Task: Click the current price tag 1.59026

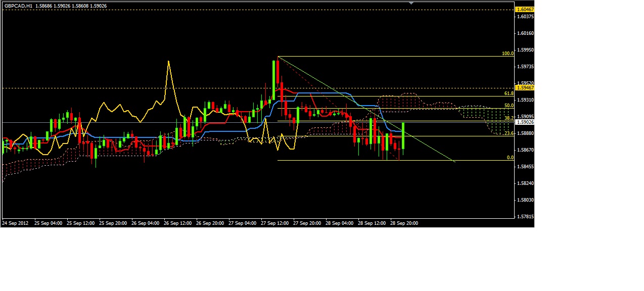Action: (x=525, y=122)
